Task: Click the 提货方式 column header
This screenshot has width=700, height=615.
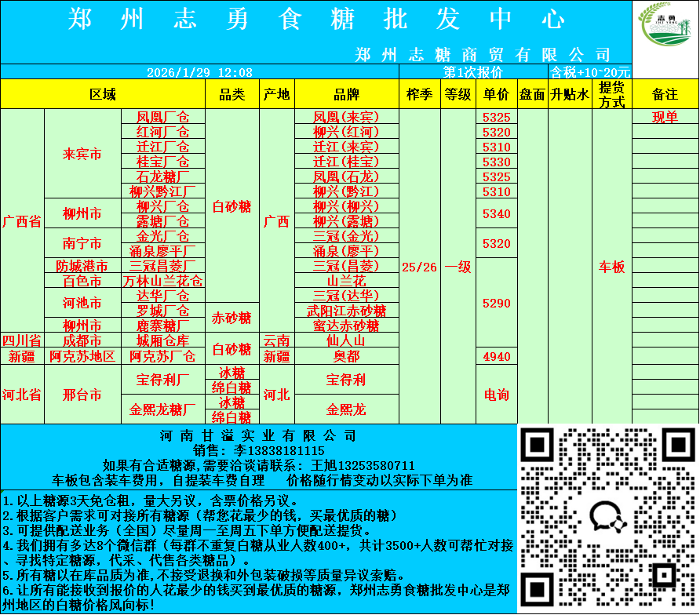Action: point(611,94)
